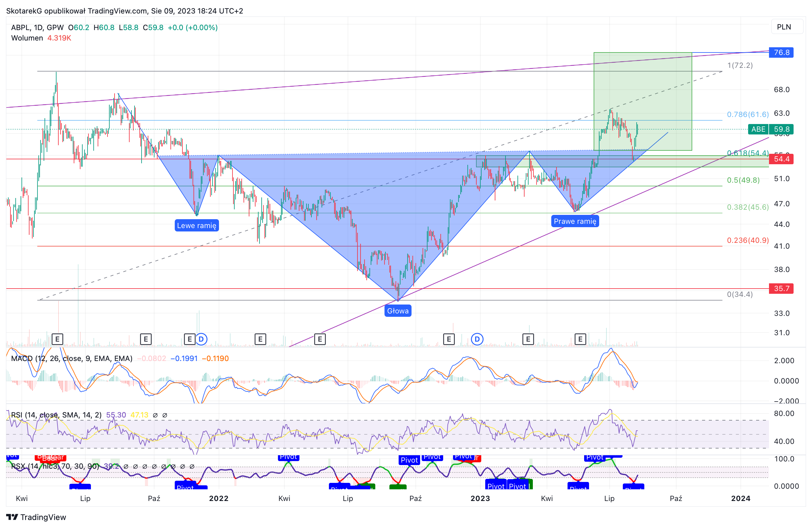Click the TradingView logo

[x=36, y=517]
